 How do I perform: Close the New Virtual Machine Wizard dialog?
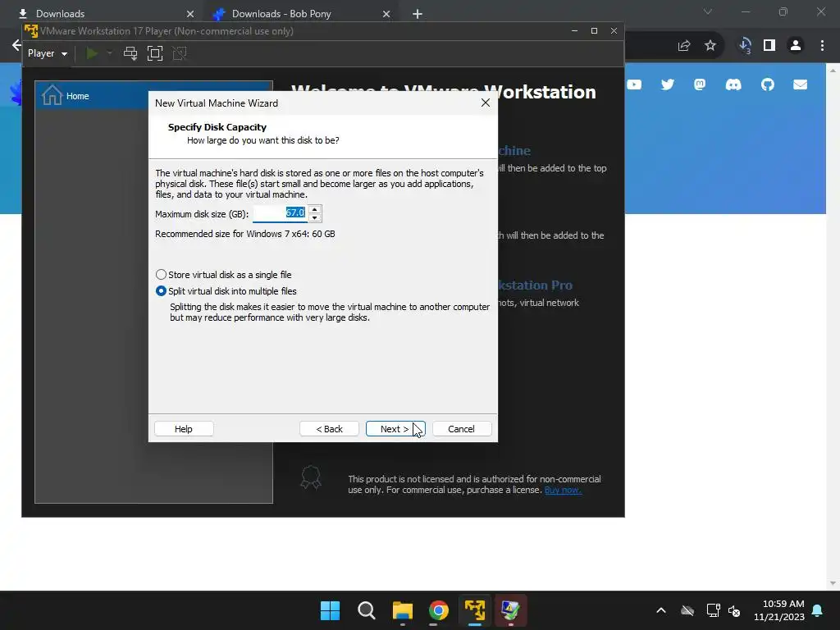pos(486,103)
